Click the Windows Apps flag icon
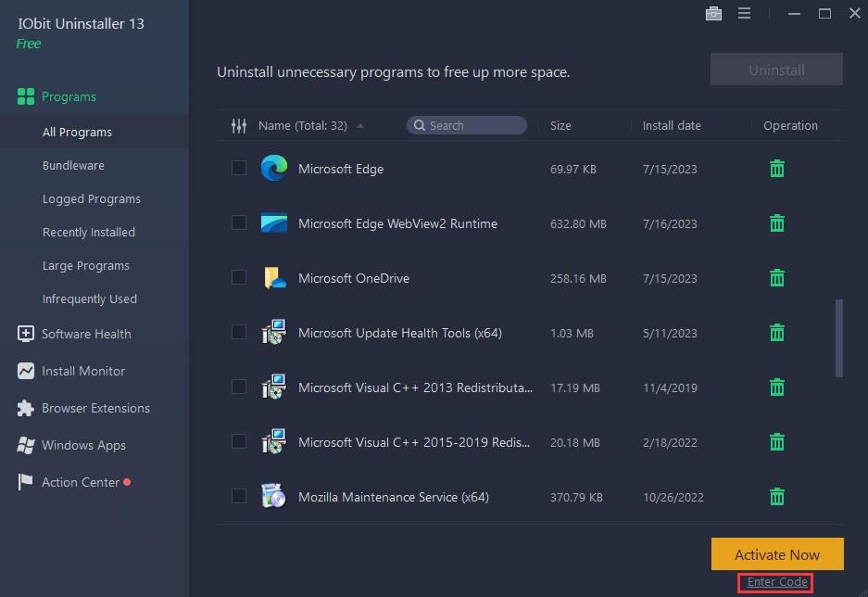 click(x=25, y=445)
